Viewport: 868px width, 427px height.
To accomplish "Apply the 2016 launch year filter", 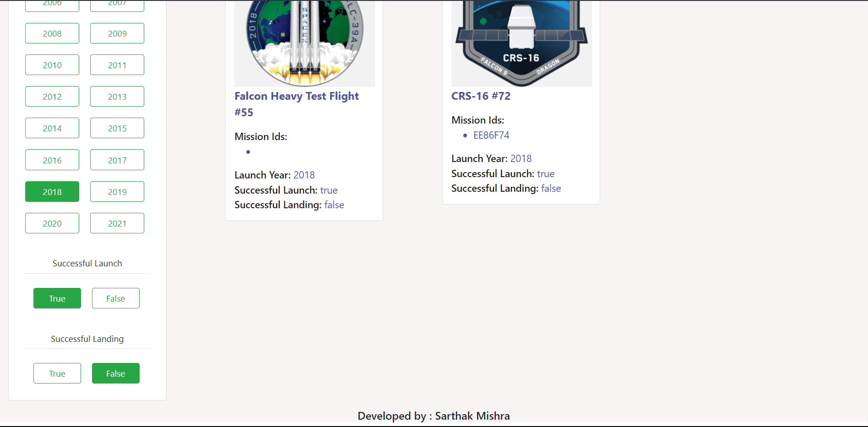I will pos(52,160).
